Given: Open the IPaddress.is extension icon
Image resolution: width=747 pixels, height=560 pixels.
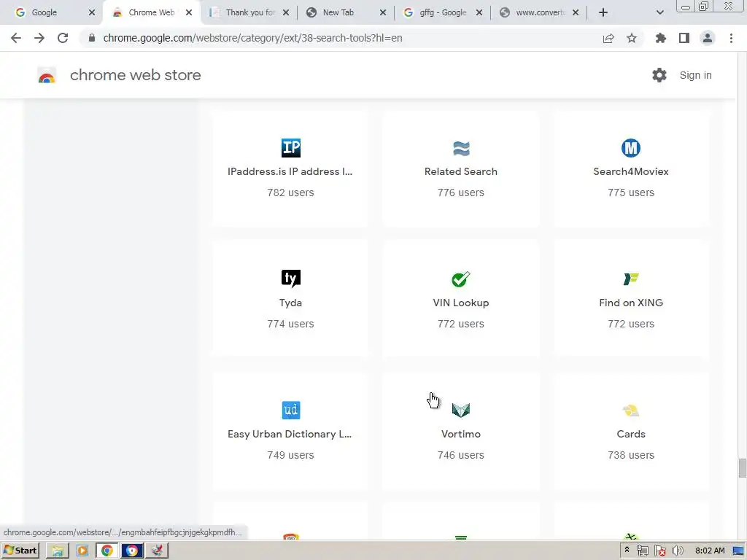Looking at the screenshot, I should [290, 147].
